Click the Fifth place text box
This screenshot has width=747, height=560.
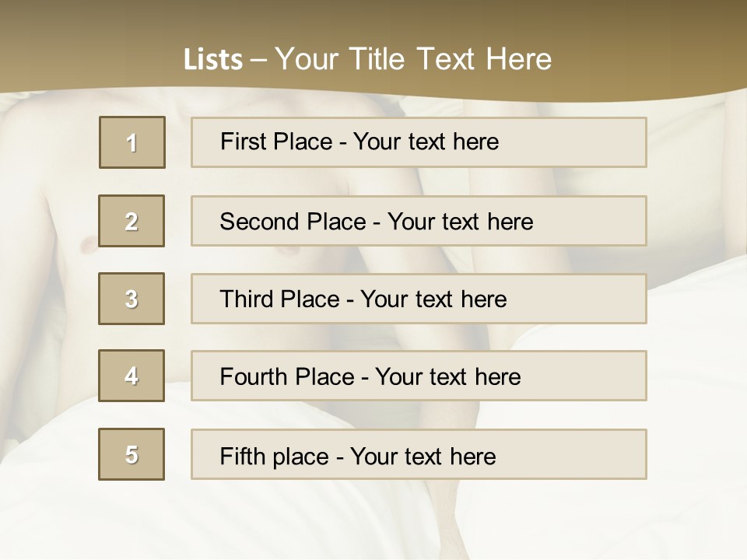(419, 455)
